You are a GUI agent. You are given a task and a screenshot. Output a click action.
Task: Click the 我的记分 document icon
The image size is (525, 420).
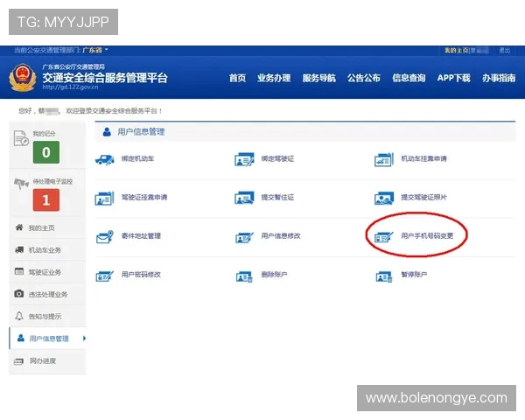point(21,138)
